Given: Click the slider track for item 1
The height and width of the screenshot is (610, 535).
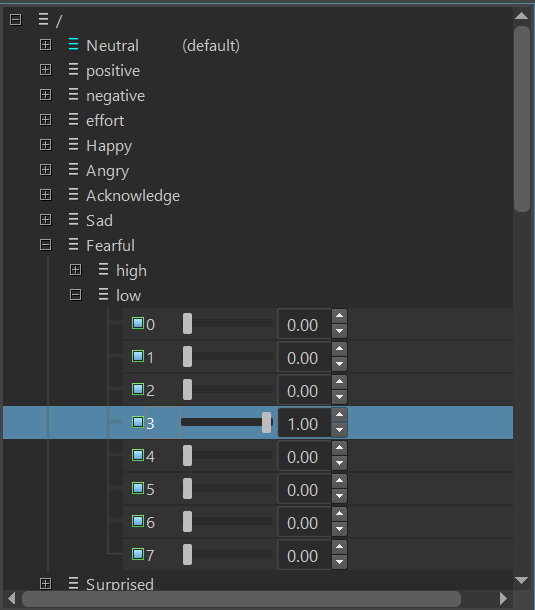Looking at the screenshot, I should click(228, 356).
